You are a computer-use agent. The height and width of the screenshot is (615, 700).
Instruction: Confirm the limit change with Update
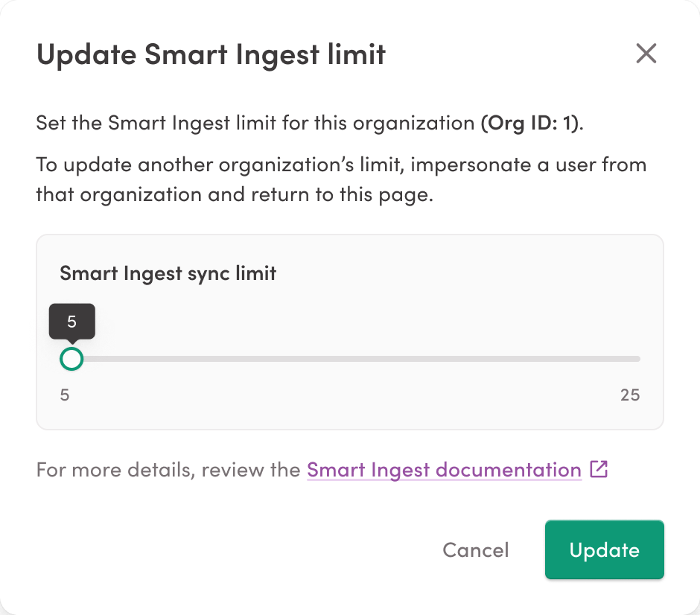604,549
